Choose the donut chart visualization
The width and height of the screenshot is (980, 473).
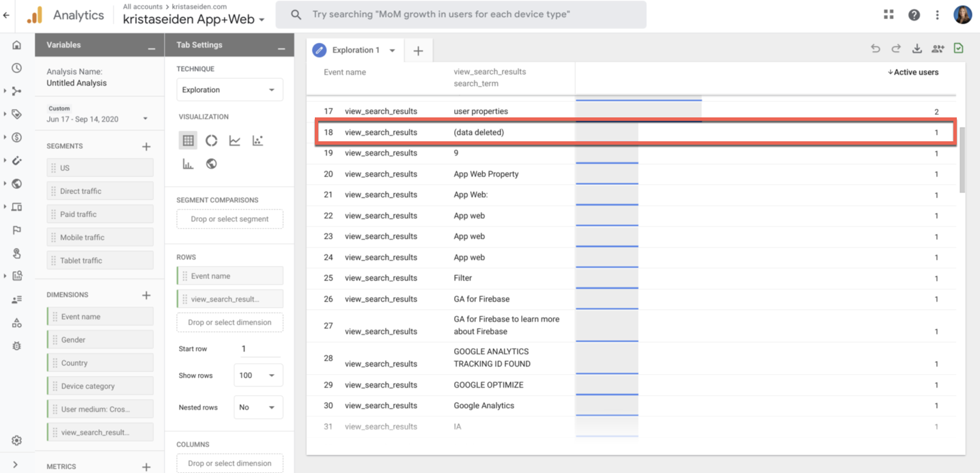(x=212, y=141)
